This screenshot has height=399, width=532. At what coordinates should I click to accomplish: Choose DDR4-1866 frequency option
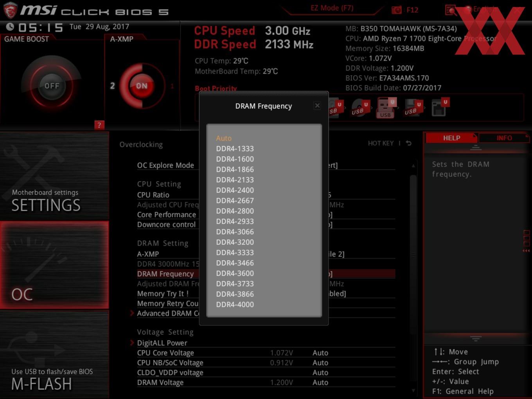[x=235, y=169]
